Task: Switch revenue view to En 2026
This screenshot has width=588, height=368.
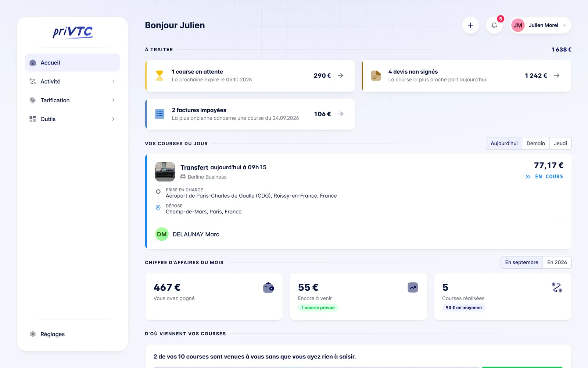Action: pos(557,262)
